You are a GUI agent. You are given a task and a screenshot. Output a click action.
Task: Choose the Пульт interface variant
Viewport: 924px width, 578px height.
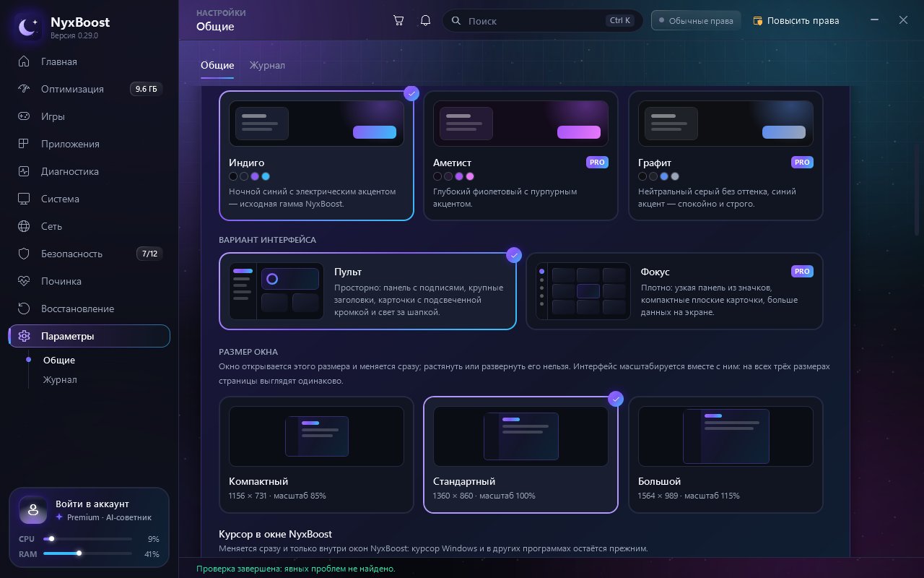click(x=367, y=290)
